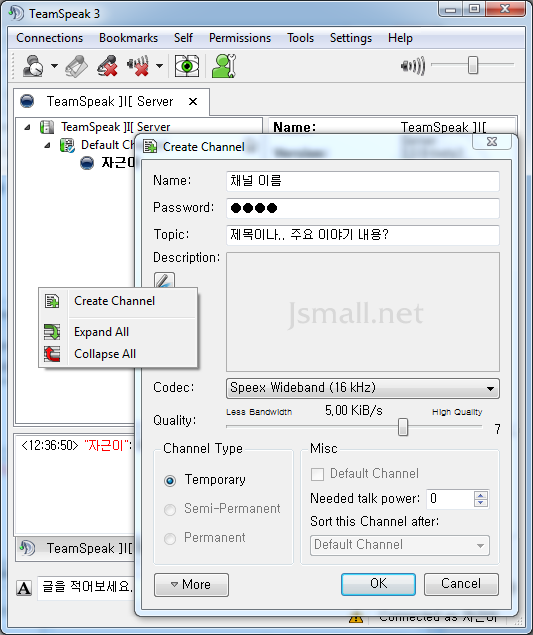Collapse the TeamSpeak ]I[ Server tree node

click(x=27, y=128)
